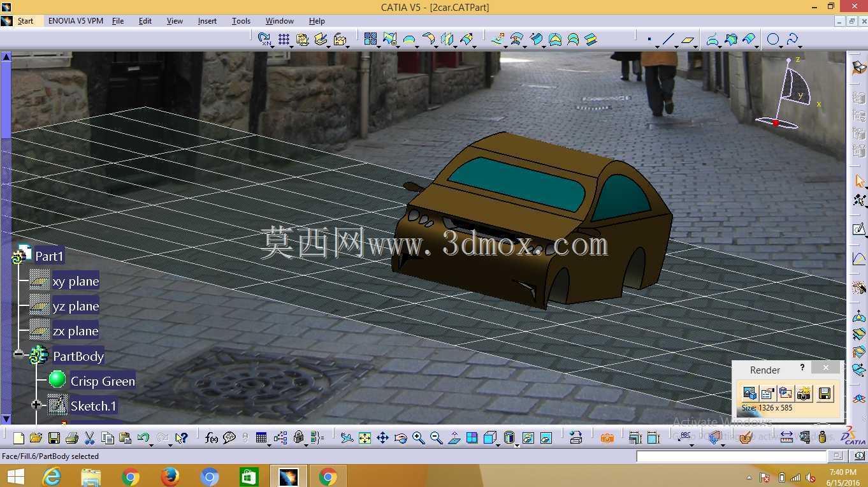The height and width of the screenshot is (487, 868).
Task: Select the yz plane tree item
Action: click(76, 306)
